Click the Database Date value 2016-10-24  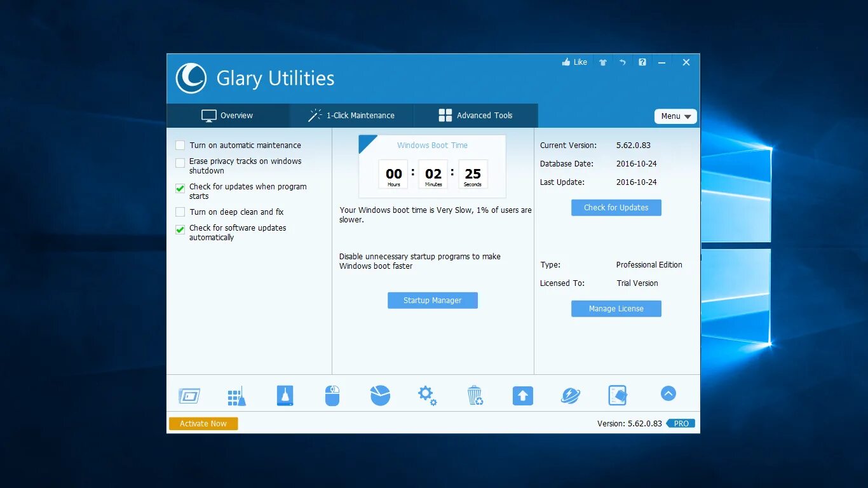pos(637,164)
